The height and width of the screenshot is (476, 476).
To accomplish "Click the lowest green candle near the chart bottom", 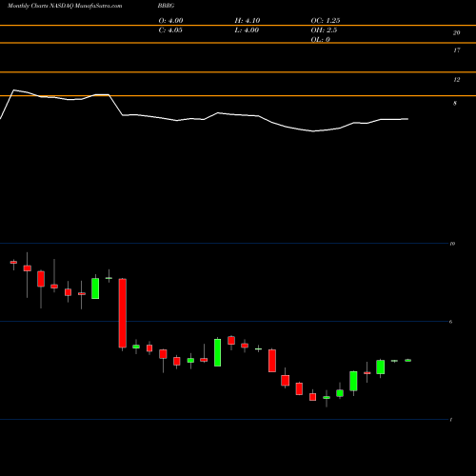I will 327,397.
